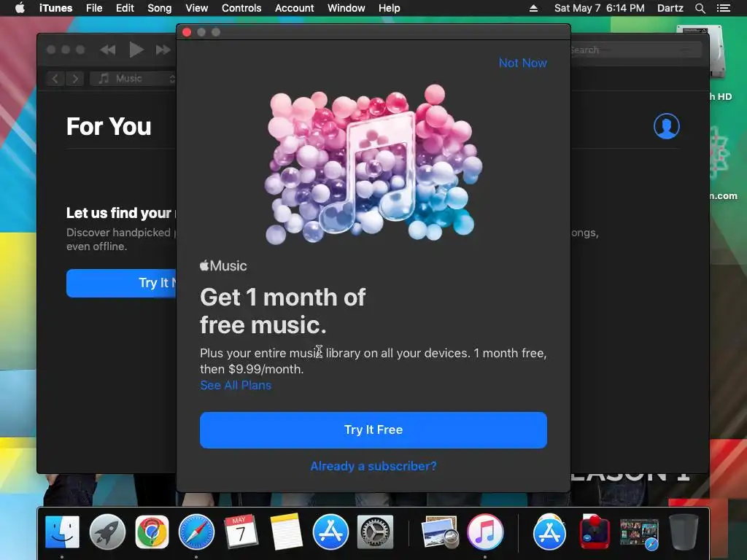Click the date and time in the menu bar
This screenshot has width=747, height=560.
click(600, 8)
